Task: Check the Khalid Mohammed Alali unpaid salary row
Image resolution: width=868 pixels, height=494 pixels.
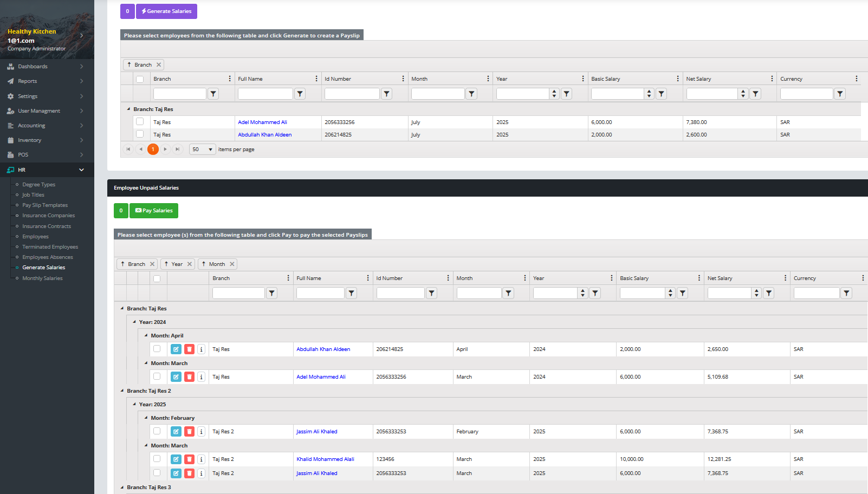Action: point(157,459)
